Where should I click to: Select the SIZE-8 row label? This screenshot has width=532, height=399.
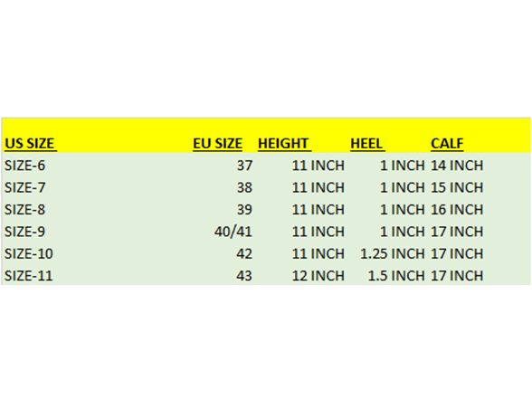click(24, 210)
